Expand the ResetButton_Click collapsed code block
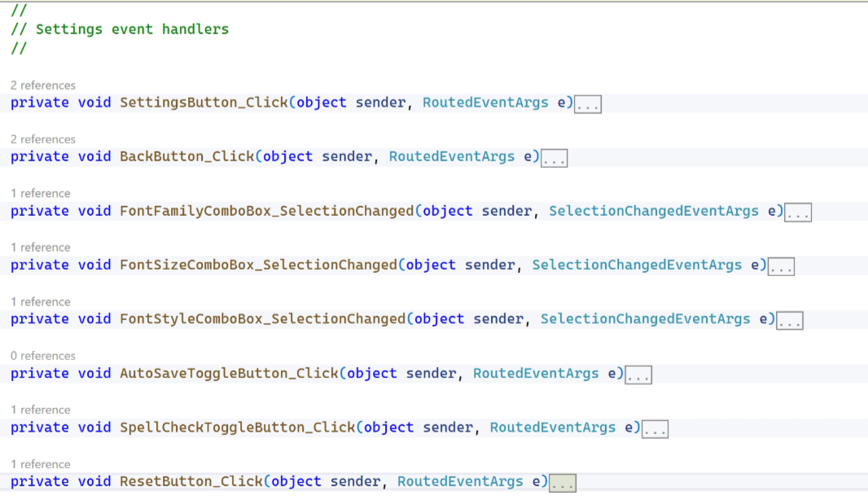868x496 pixels. (x=563, y=483)
